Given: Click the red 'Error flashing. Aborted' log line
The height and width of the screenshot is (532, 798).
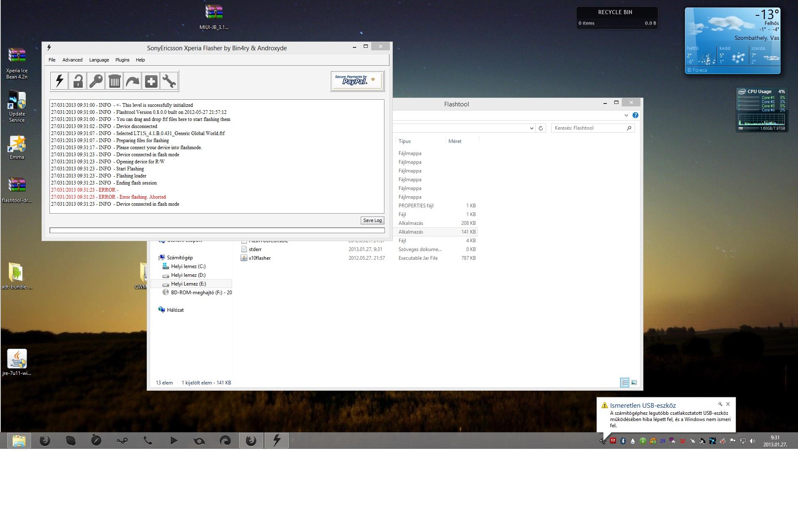Looking at the screenshot, I should tap(108, 197).
